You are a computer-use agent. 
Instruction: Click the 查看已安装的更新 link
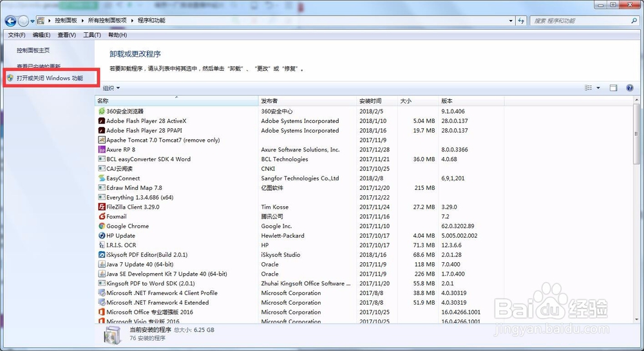(39, 66)
